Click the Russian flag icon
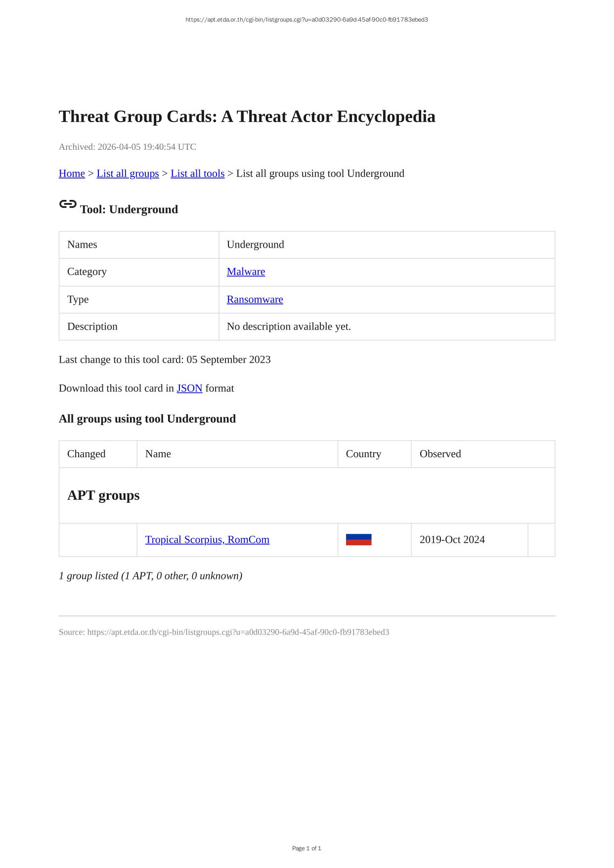This screenshot has width=614, height=868. [358, 540]
